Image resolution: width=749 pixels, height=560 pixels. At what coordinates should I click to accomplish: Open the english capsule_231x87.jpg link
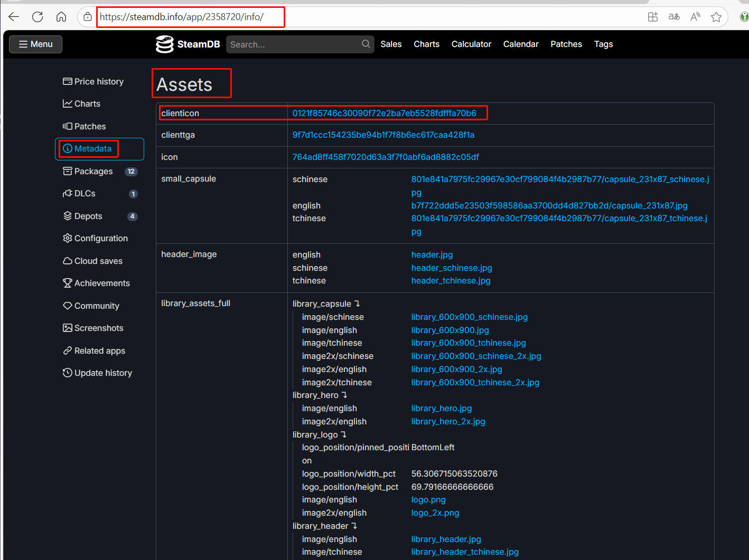549,205
